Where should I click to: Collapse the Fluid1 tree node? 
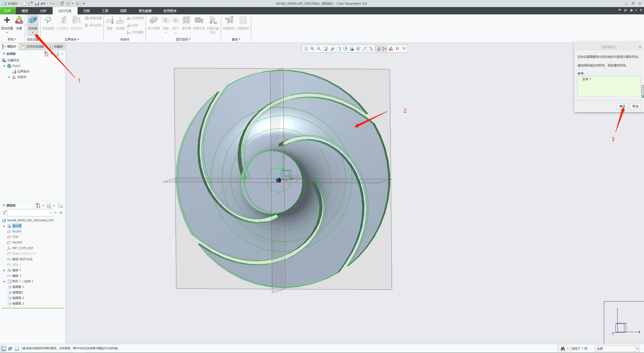4,66
